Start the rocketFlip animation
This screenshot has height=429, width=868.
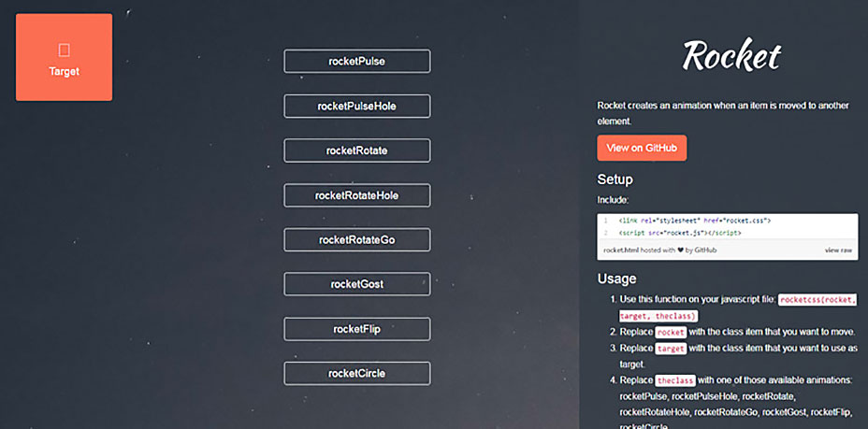[x=356, y=329]
